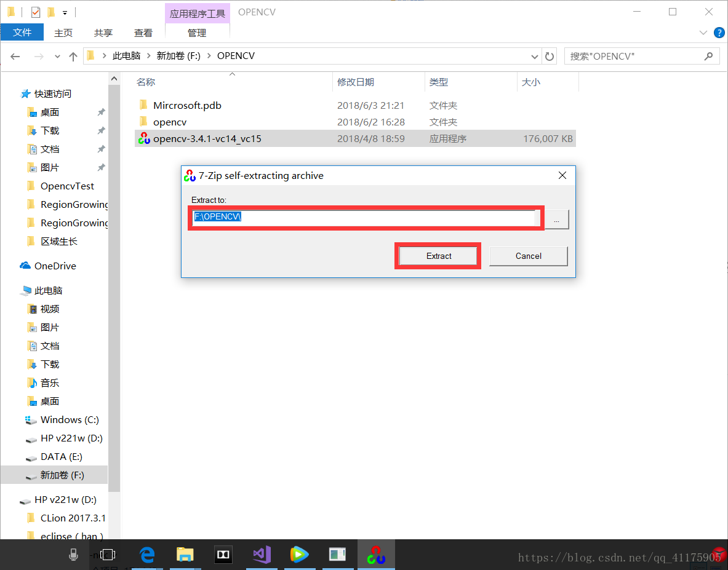This screenshot has width=728, height=570.
Task: Sort by the 类型 column header
Action: [x=471, y=82]
